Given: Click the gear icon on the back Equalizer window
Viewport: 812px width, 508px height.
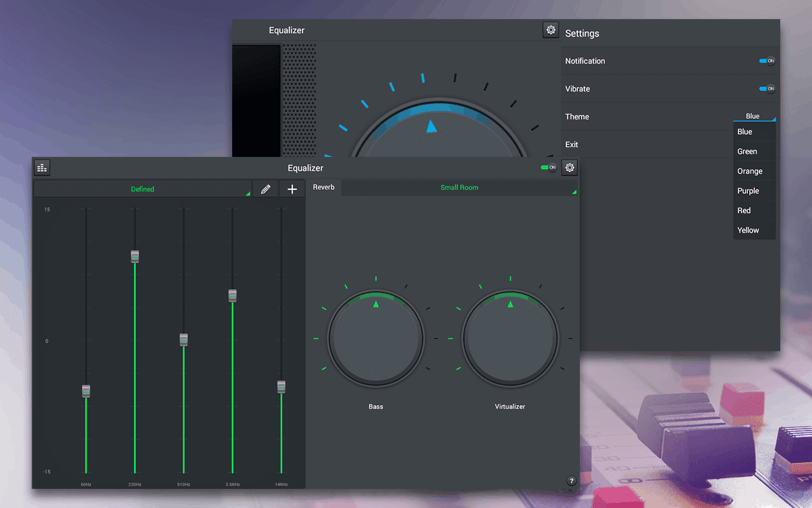Looking at the screenshot, I should click(x=550, y=29).
